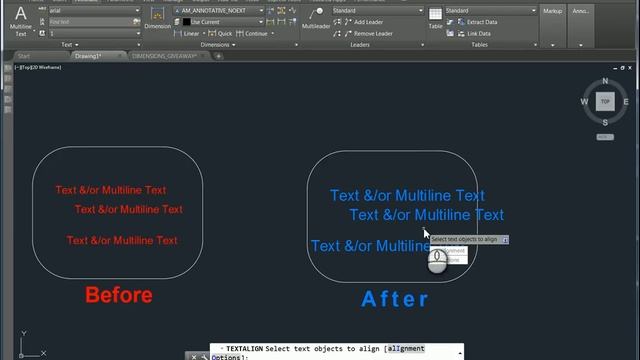This screenshot has height=360, width=640.
Task: Click the Options keyword in the command line
Action: 226,357
